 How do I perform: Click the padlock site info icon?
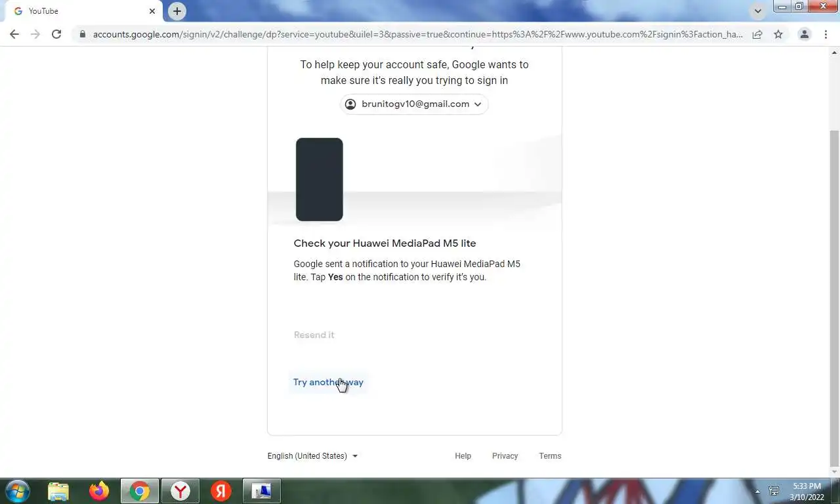pos(82,34)
